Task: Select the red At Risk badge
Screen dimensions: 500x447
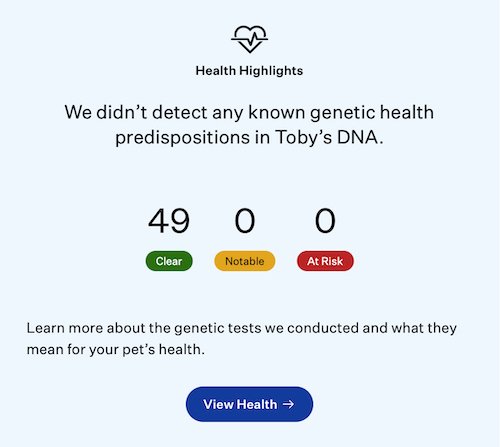Action: (325, 261)
